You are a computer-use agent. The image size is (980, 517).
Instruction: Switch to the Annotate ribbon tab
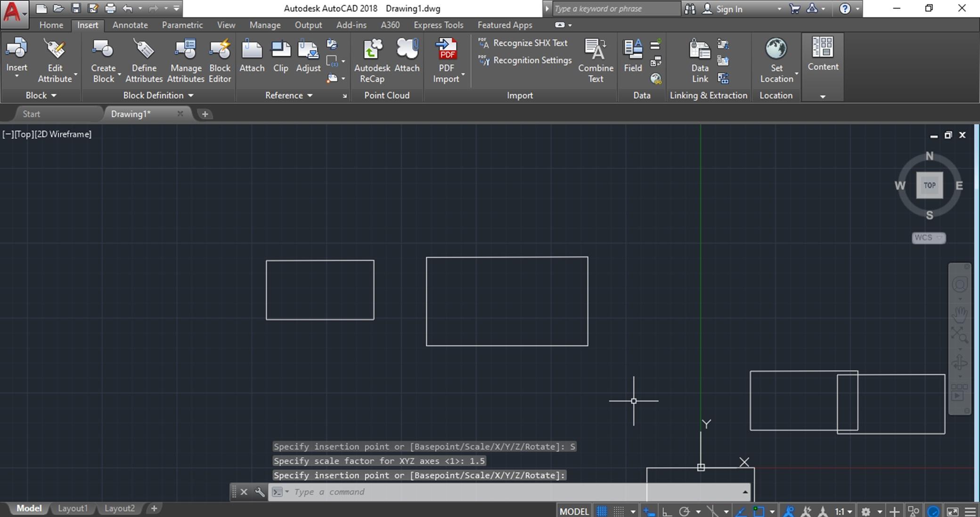coord(130,25)
